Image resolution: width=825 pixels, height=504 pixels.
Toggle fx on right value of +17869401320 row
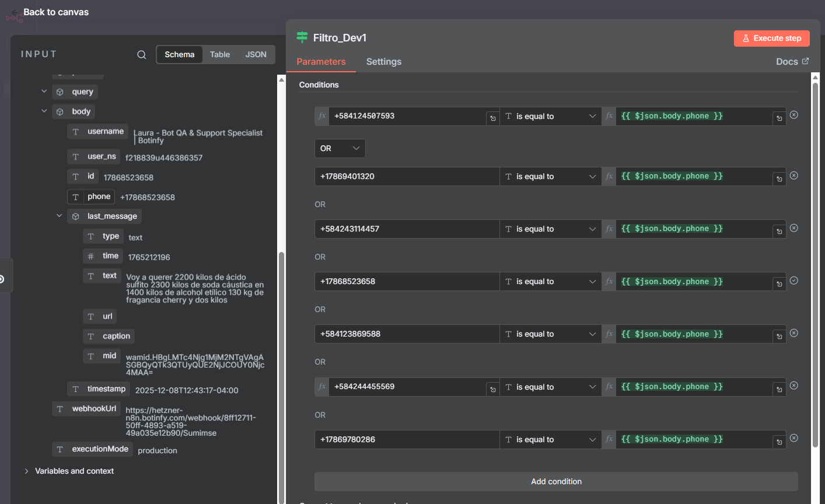click(x=609, y=177)
